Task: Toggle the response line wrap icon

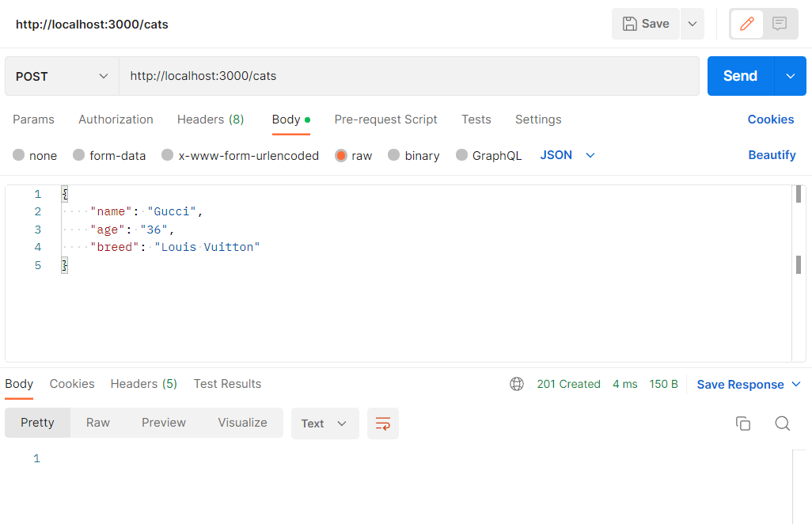Action: (x=383, y=423)
